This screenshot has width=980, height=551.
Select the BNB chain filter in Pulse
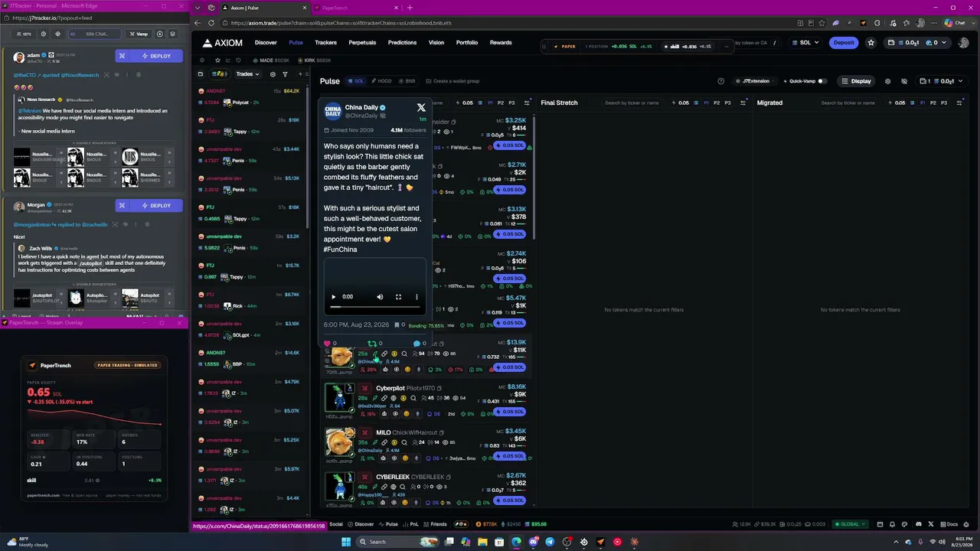tap(407, 81)
